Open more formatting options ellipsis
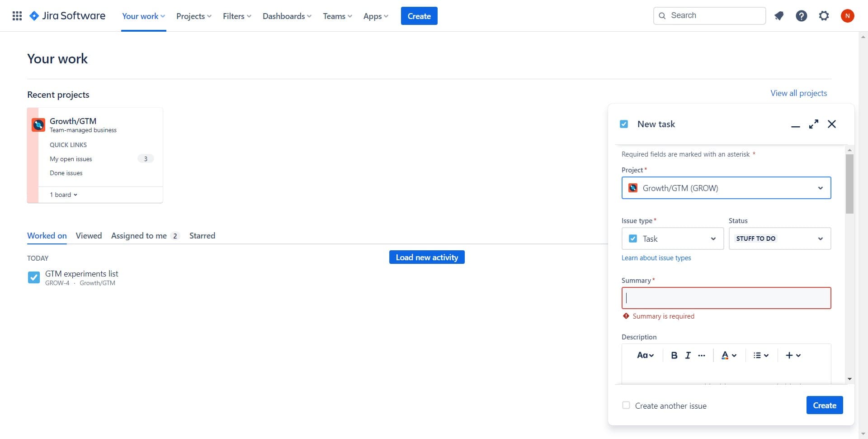 point(702,355)
